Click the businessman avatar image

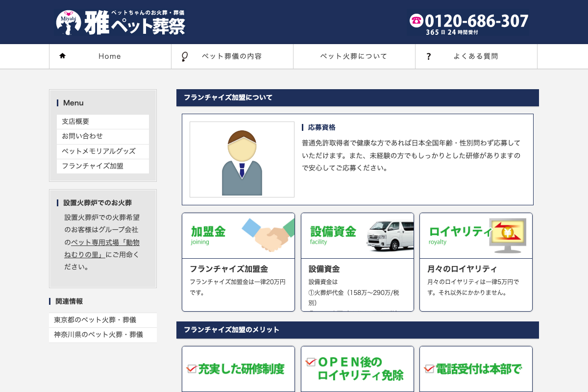(x=242, y=160)
